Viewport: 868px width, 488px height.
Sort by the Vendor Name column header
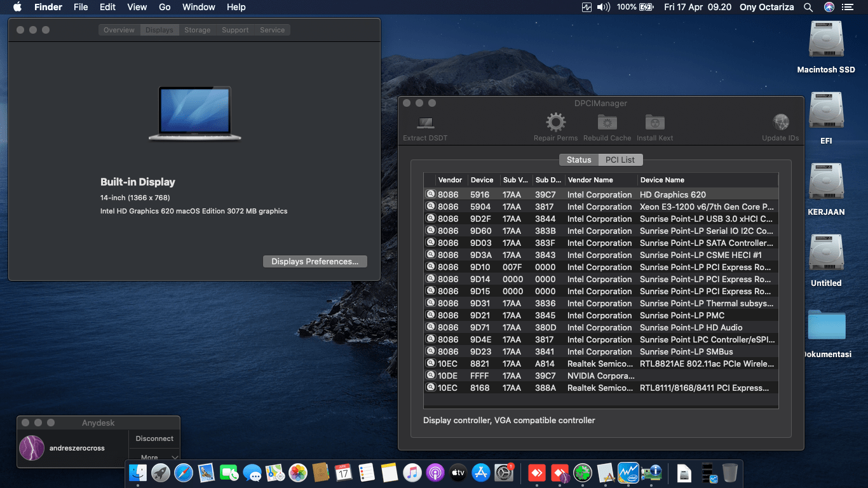(x=590, y=180)
